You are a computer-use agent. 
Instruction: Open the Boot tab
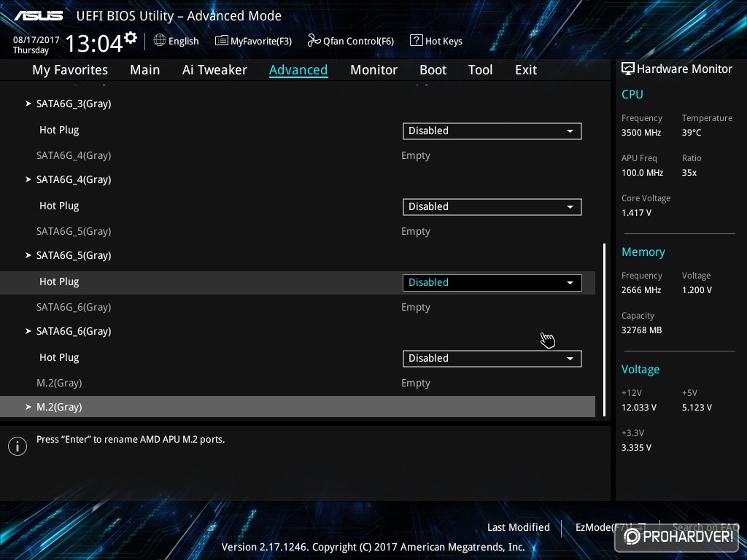pos(433,70)
